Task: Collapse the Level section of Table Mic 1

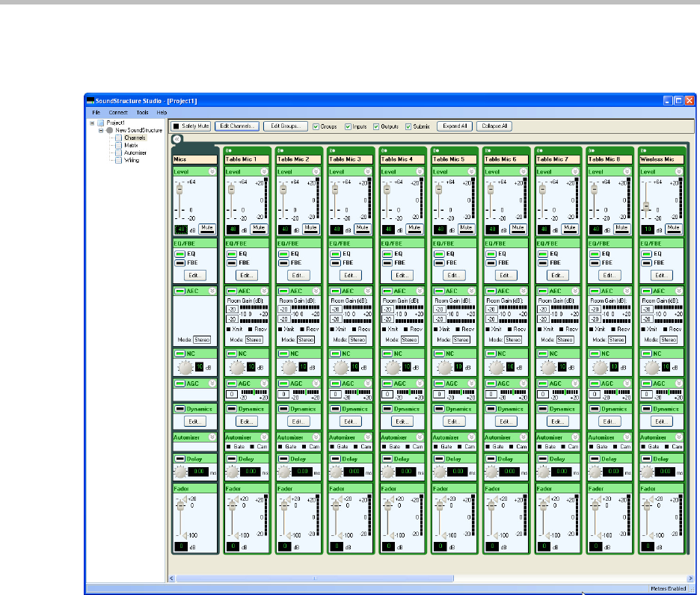Action: click(x=264, y=171)
